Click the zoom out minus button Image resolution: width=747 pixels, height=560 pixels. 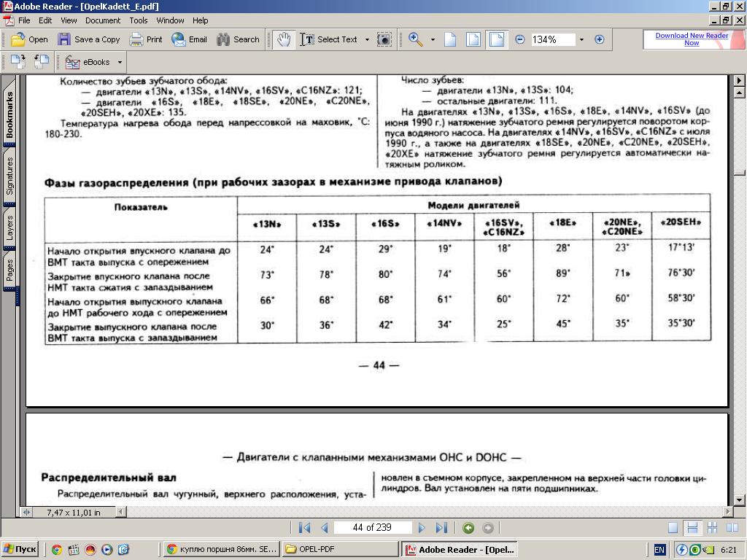519,39
